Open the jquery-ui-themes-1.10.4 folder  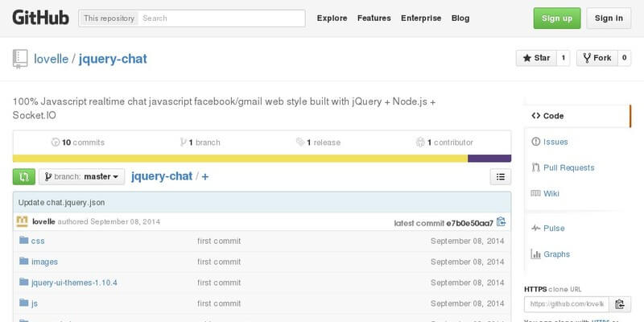click(74, 283)
